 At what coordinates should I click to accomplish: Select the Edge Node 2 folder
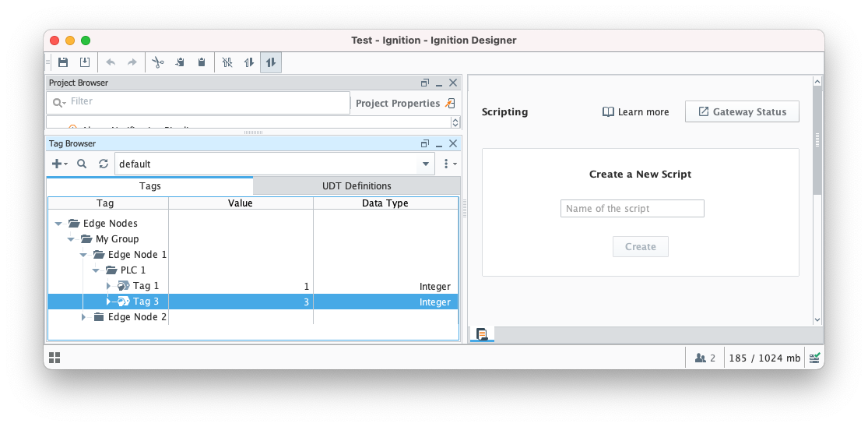(130, 317)
